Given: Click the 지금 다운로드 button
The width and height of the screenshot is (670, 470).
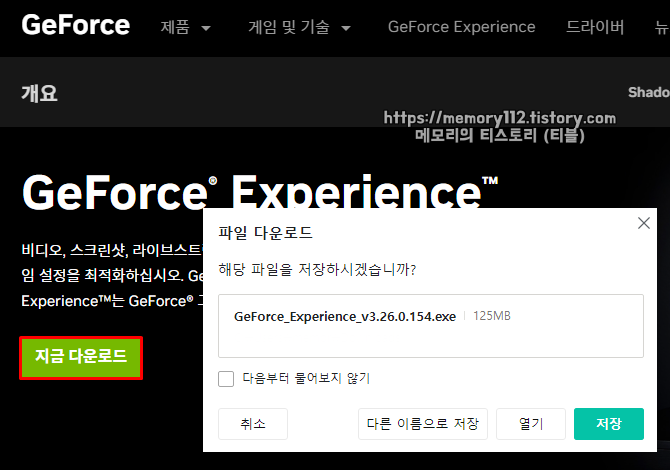Looking at the screenshot, I should (x=81, y=358).
